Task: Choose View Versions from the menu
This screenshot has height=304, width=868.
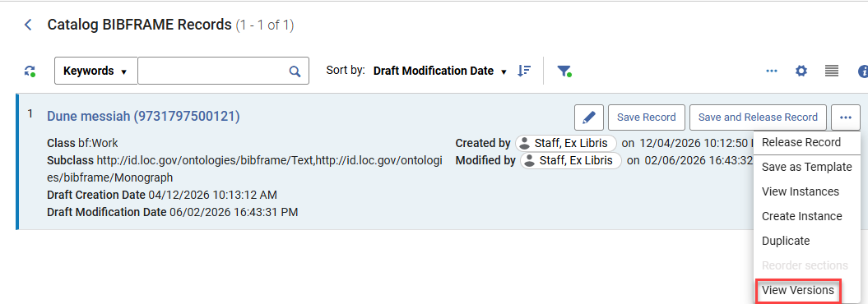Action: pyautogui.click(x=798, y=290)
